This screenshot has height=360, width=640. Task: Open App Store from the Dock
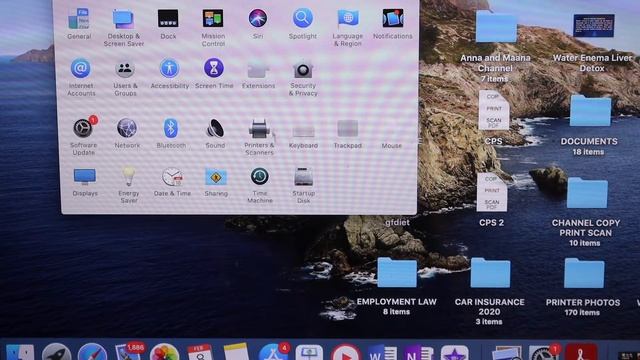coord(273,351)
